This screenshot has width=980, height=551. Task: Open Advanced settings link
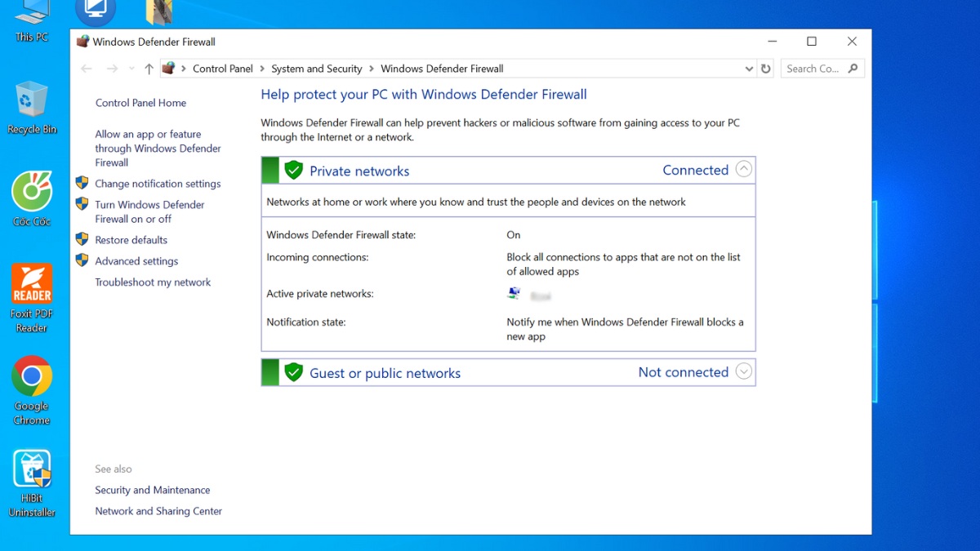pos(136,261)
